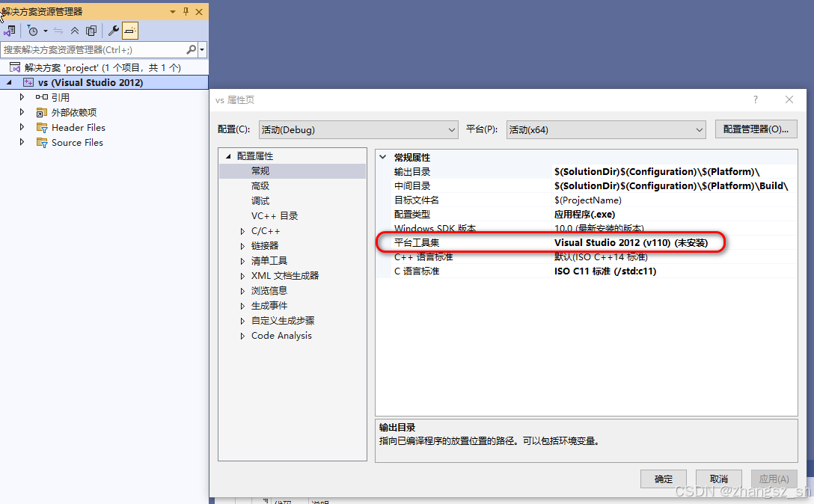Expand the C/C++ node
The image size is (814, 504).
[242, 232]
